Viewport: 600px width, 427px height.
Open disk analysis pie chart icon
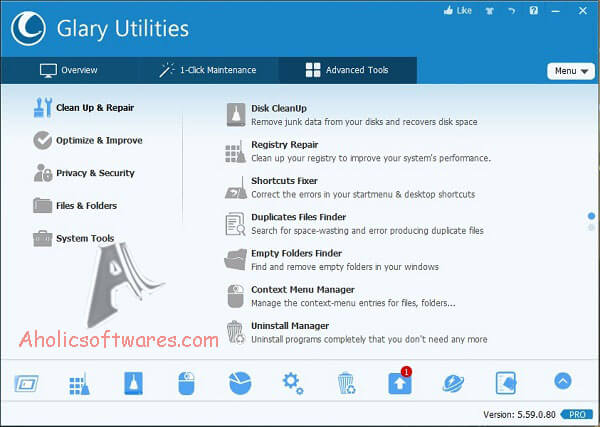[x=240, y=383]
